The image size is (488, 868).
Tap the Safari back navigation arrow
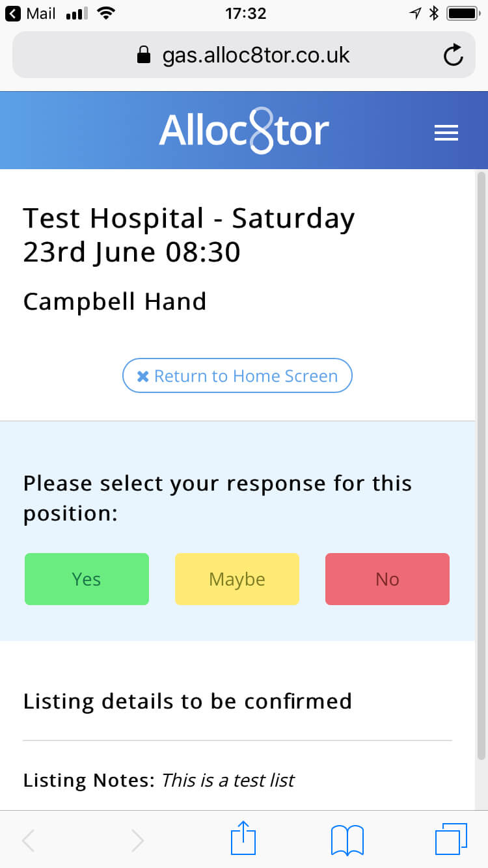click(x=27, y=840)
